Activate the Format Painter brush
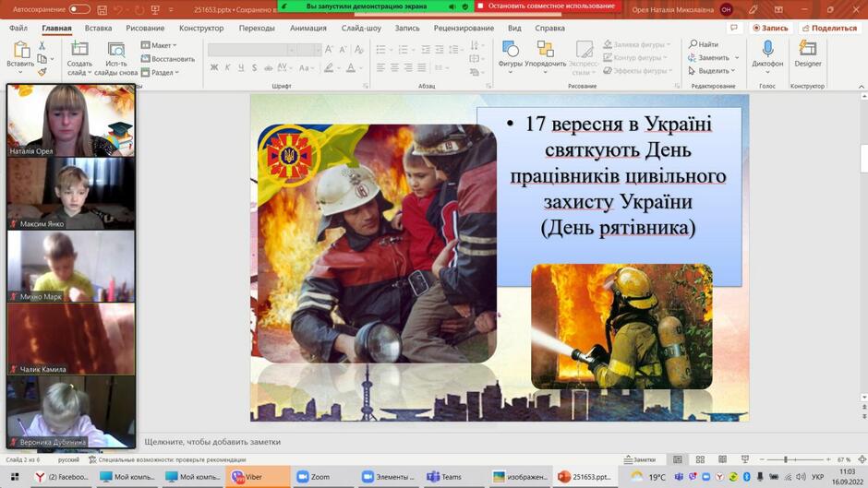The width and height of the screenshot is (868, 488). (42, 72)
